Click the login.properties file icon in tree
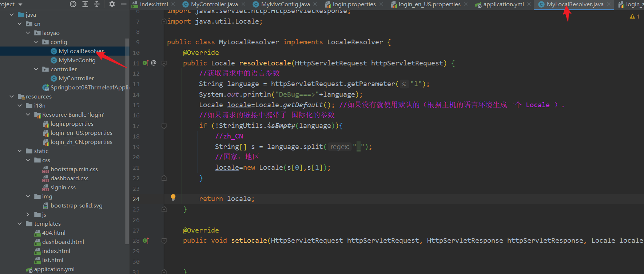The image size is (644, 274). [x=46, y=124]
